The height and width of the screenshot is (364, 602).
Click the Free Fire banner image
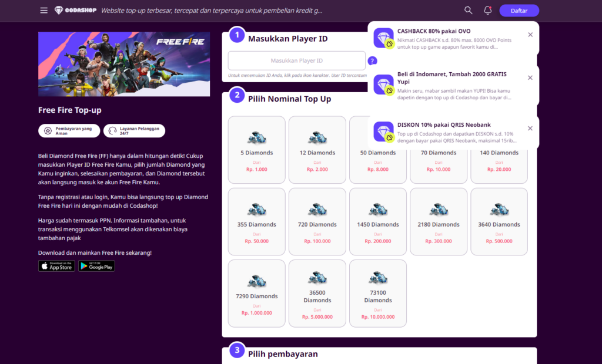(124, 64)
